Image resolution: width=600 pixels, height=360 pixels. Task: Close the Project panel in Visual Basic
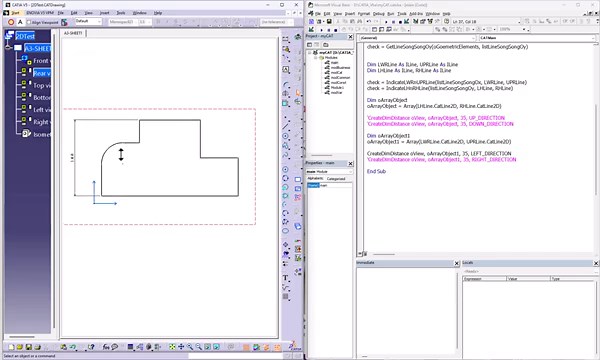(350, 37)
